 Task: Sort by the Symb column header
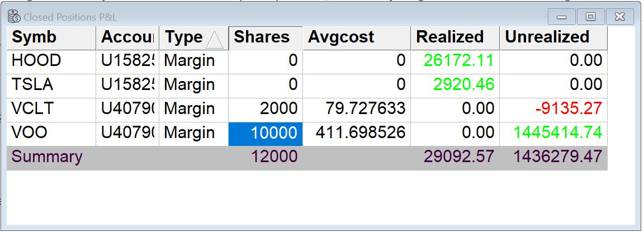tap(51, 37)
